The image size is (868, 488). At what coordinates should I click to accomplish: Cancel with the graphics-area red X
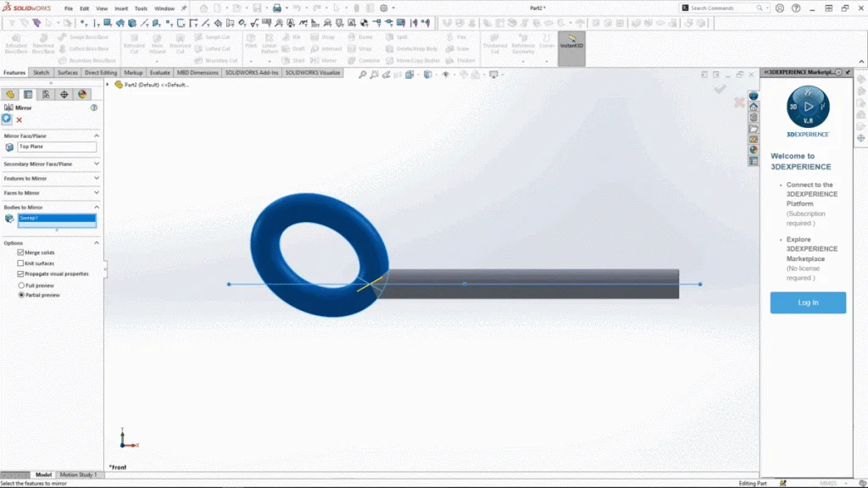(x=739, y=103)
